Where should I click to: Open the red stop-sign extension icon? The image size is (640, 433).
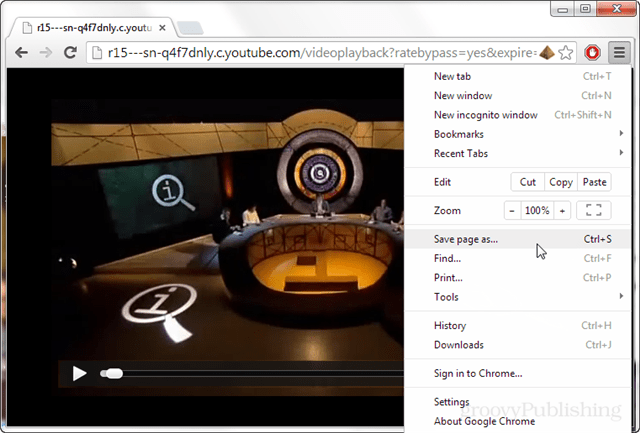(x=592, y=53)
